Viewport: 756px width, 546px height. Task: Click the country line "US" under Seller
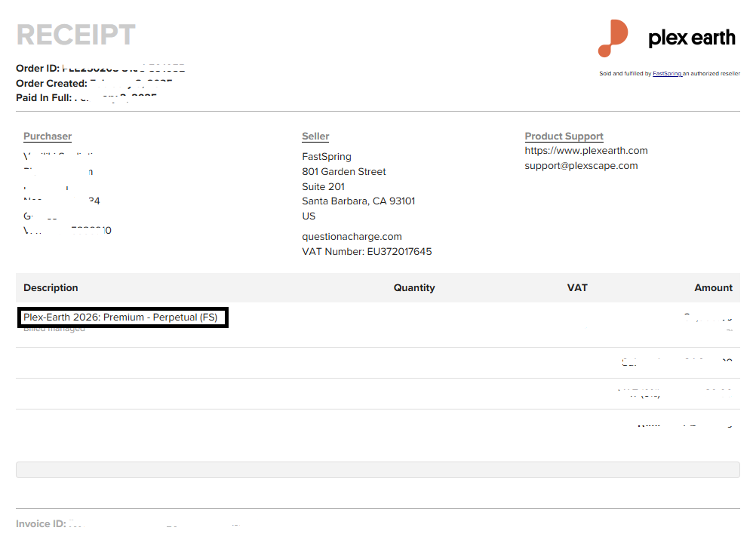309,216
